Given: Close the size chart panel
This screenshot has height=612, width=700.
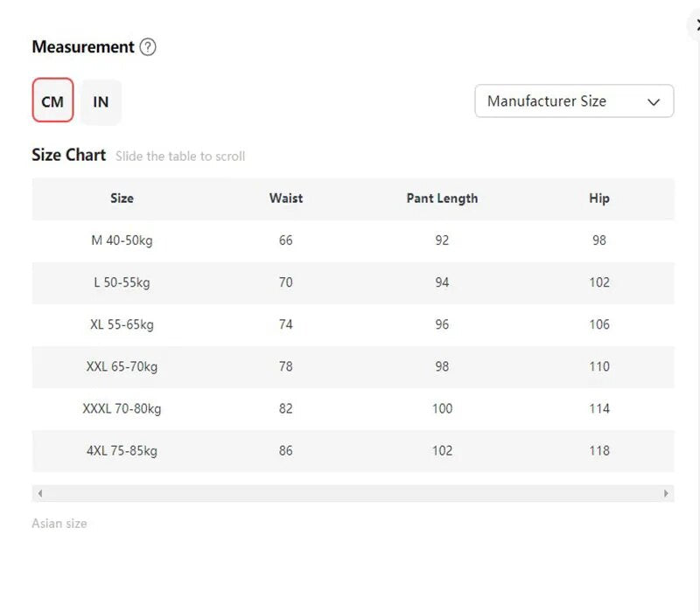Looking at the screenshot, I should [696, 26].
